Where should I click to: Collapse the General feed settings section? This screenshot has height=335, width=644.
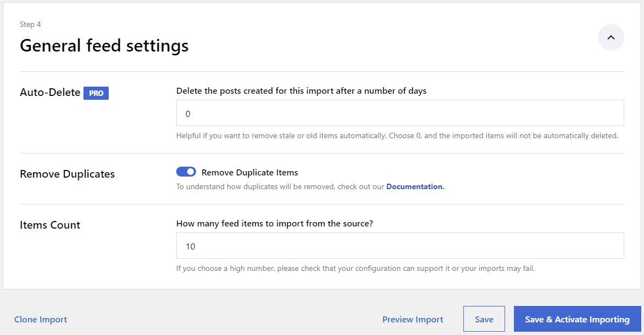point(611,37)
